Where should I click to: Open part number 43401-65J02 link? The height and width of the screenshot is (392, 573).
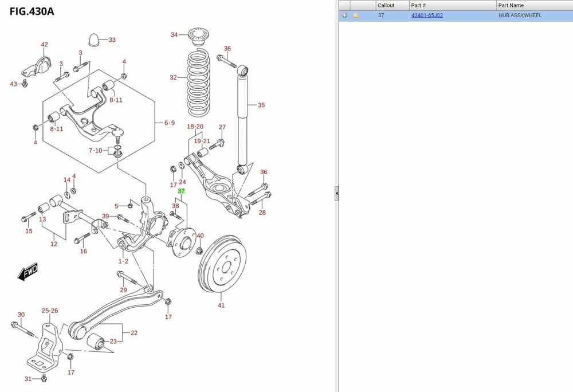427,15
